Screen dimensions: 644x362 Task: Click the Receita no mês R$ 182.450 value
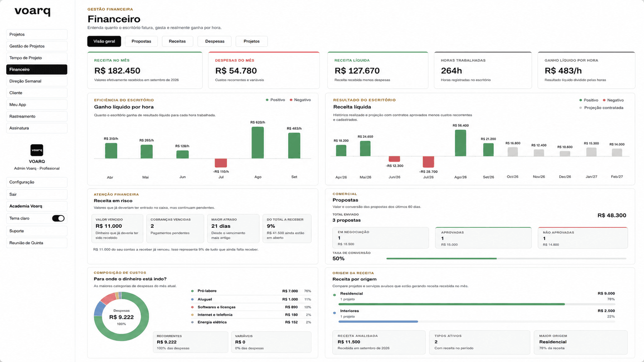(117, 71)
